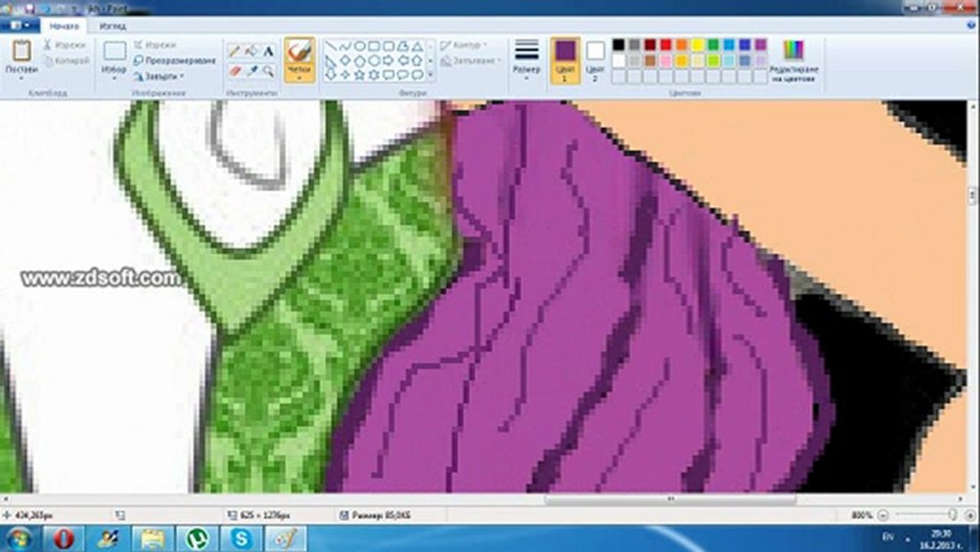The image size is (980, 552).
Task: Click the Crop button
Action: click(155, 45)
